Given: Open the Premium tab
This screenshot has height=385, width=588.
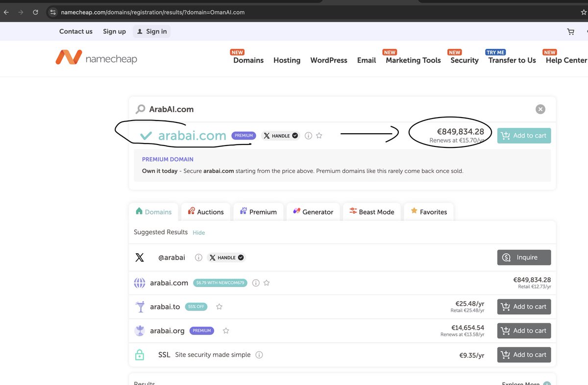Looking at the screenshot, I should click(x=258, y=212).
